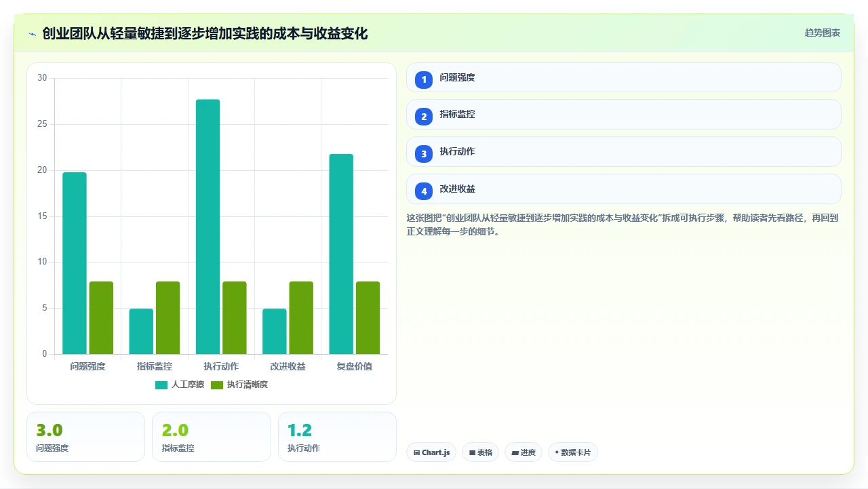Click the number 4 step badge

(x=424, y=191)
